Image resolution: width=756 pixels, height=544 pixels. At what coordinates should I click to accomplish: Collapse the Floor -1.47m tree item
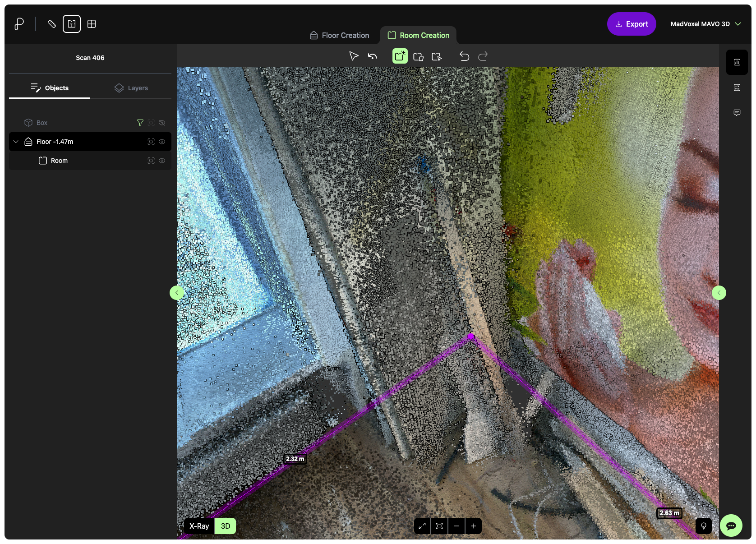click(x=16, y=142)
